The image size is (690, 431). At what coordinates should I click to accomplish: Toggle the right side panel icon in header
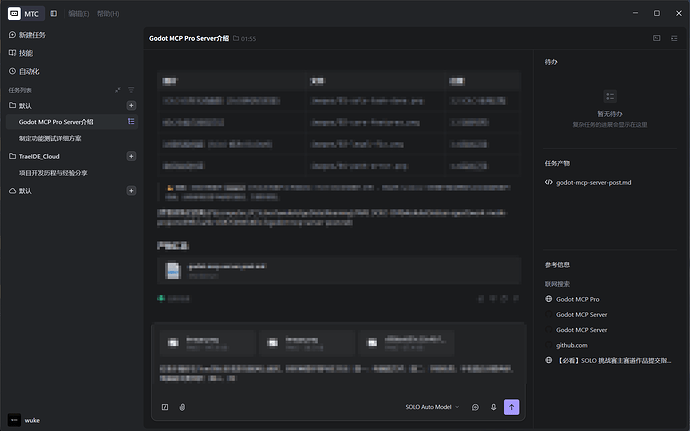674,38
